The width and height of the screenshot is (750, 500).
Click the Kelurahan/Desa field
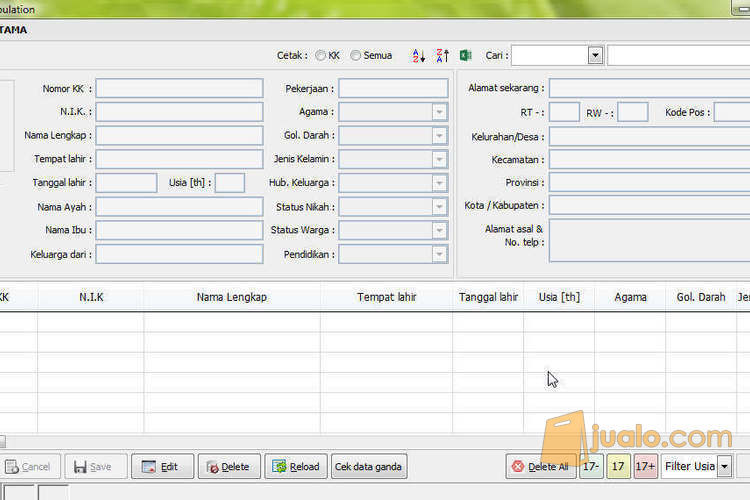(x=650, y=136)
